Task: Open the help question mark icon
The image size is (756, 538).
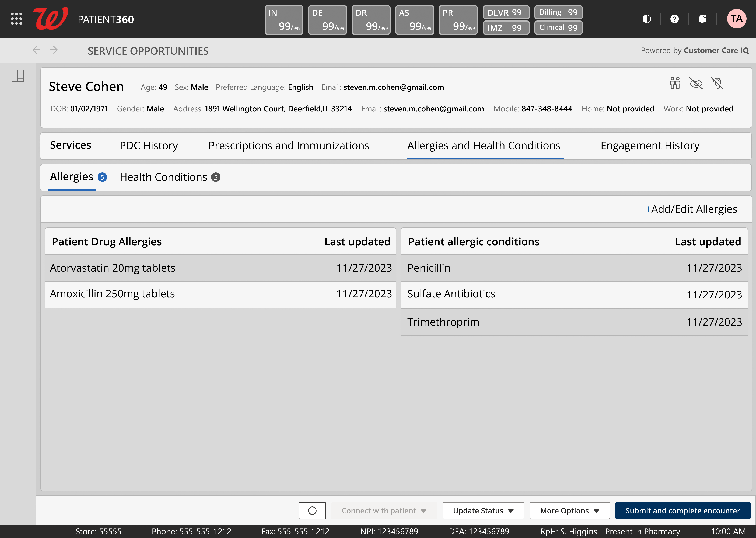Action: pos(674,19)
